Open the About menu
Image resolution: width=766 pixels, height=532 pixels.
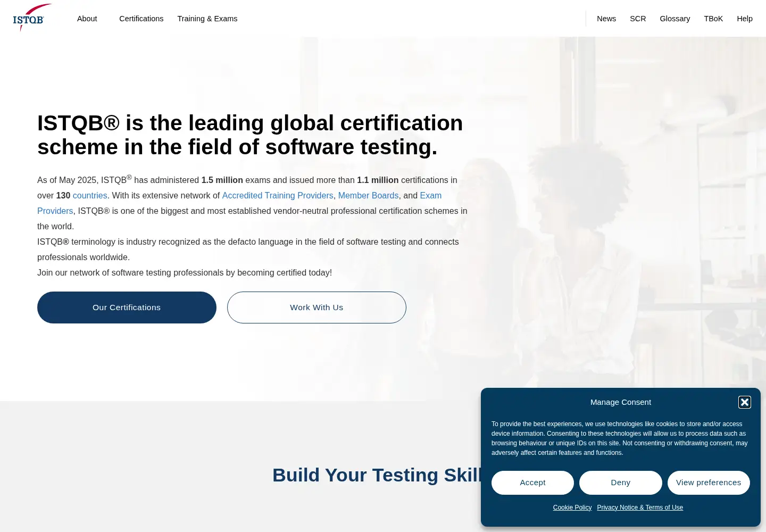coord(87,19)
